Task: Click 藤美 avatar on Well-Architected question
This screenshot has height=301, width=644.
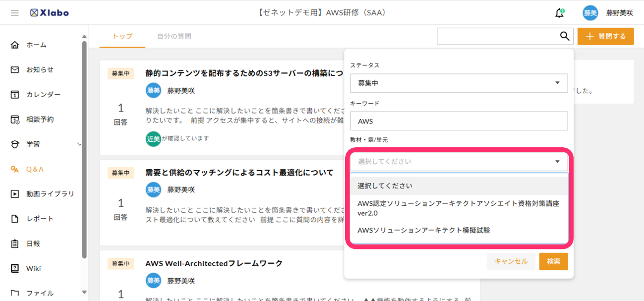Action: 153,281
